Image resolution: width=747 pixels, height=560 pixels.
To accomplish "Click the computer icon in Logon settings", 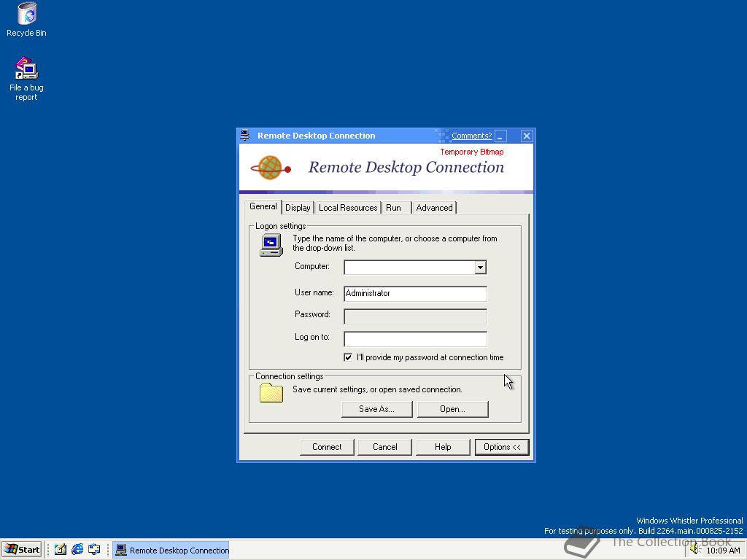I will coord(271,245).
